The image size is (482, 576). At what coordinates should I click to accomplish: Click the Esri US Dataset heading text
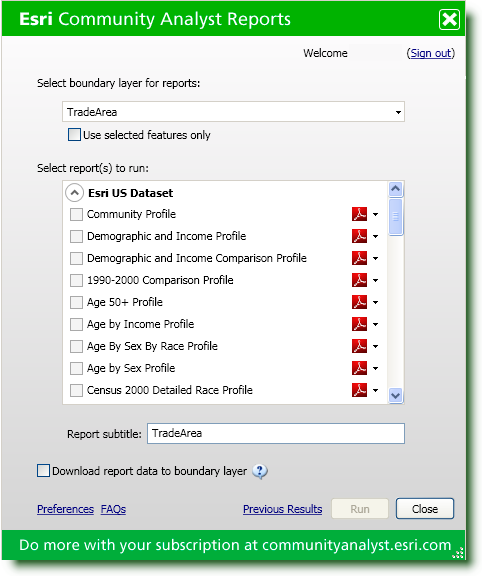(x=130, y=193)
